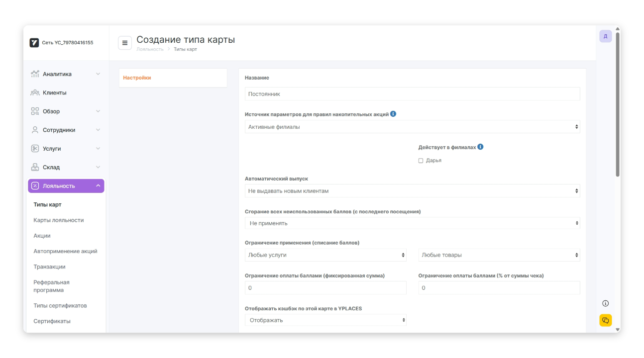Open the Любые товары dropdown
This screenshot has width=644, height=358.
pos(499,255)
